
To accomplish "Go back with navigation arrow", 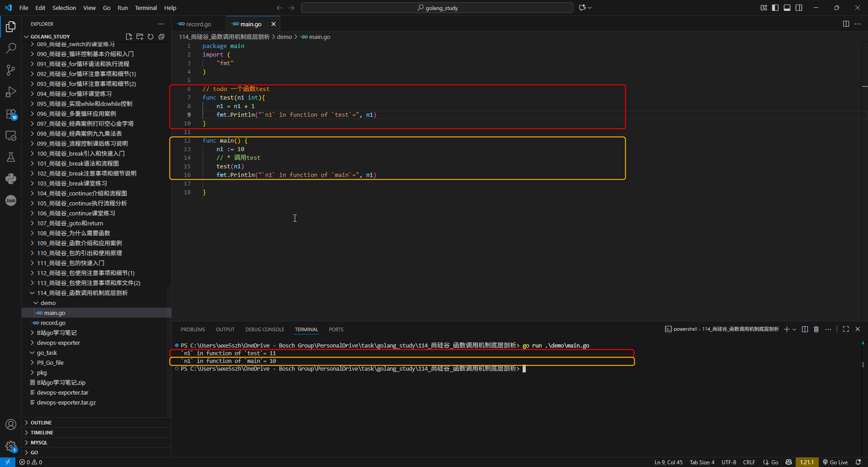I will [279, 8].
